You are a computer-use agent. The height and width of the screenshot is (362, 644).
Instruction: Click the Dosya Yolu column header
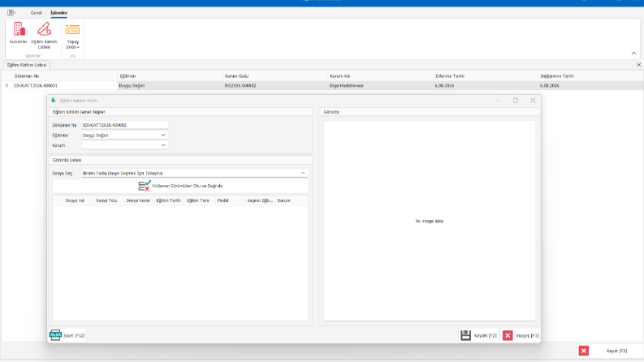(x=109, y=200)
